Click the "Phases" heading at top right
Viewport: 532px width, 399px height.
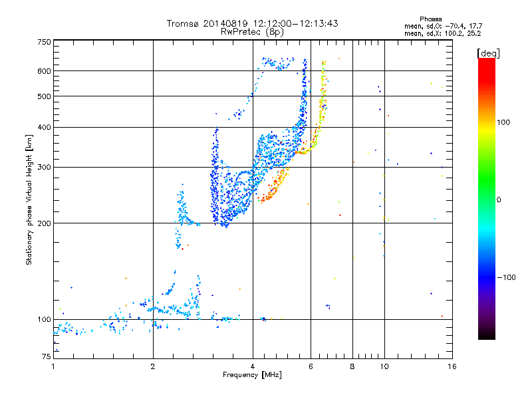[431, 19]
